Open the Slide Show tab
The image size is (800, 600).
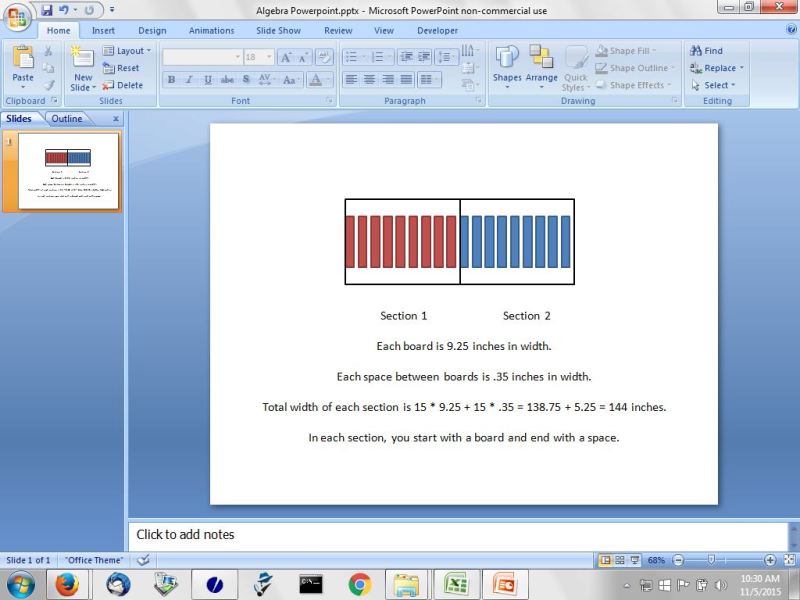click(278, 31)
